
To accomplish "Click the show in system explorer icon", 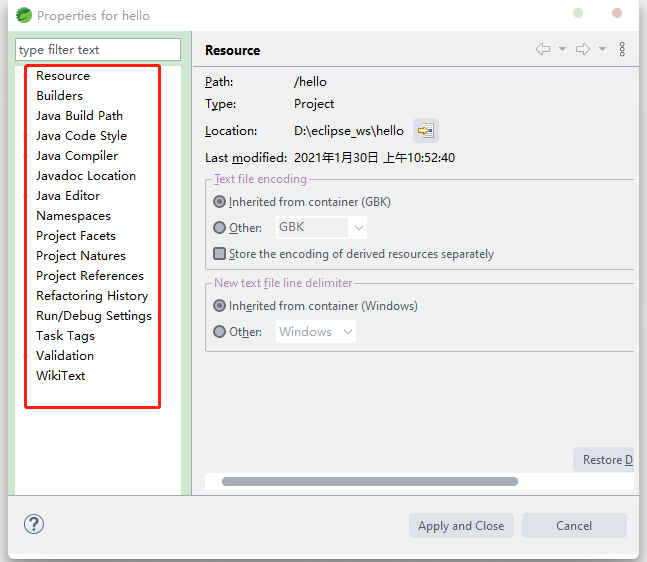I will 425,131.
